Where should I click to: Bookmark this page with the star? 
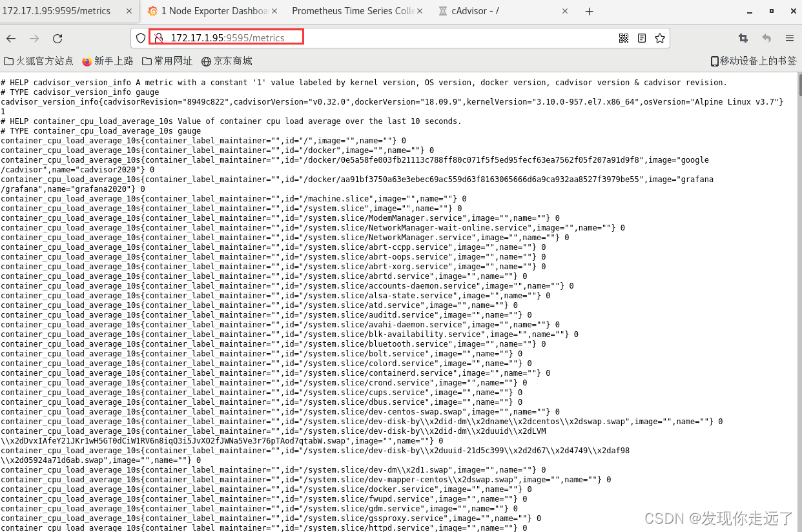click(660, 38)
